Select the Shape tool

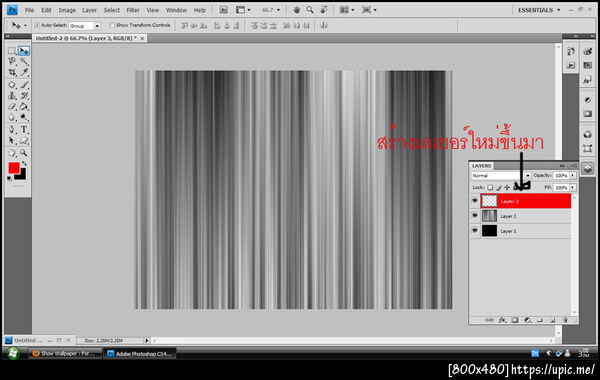point(24,140)
